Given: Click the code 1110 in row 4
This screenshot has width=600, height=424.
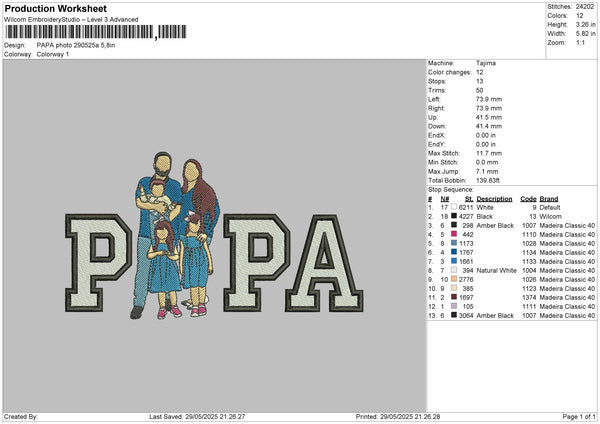Looking at the screenshot, I should (529, 234).
